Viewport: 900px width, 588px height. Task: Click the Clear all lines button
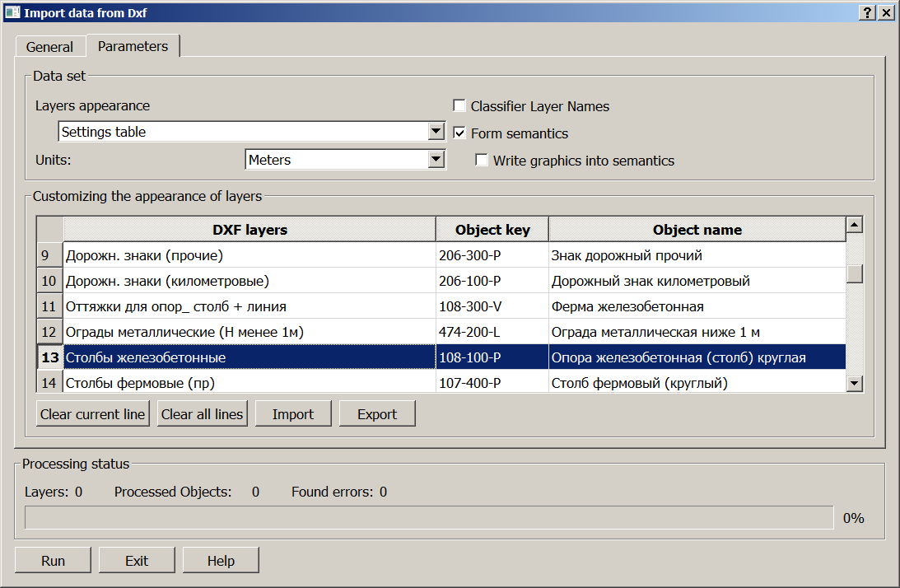point(203,414)
